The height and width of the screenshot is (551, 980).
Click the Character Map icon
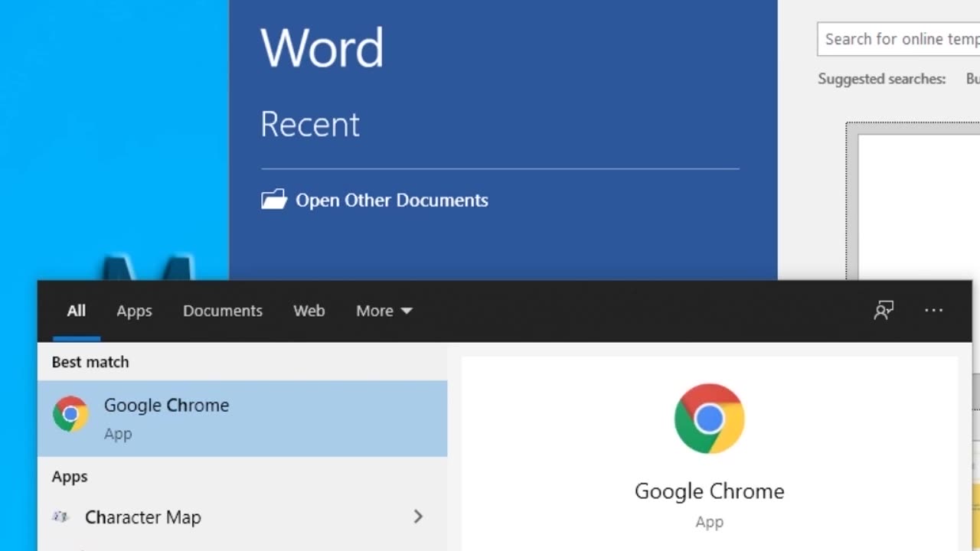(60, 517)
